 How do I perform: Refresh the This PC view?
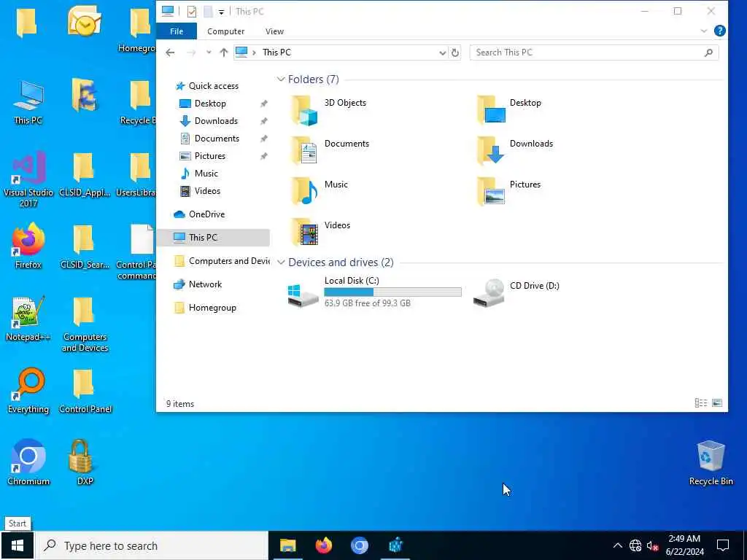click(455, 52)
